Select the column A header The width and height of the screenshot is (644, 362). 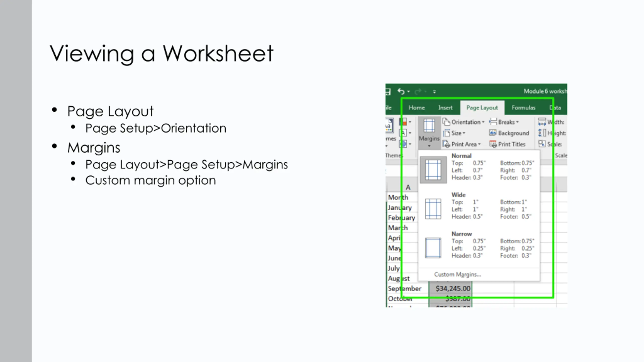[408, 187]
